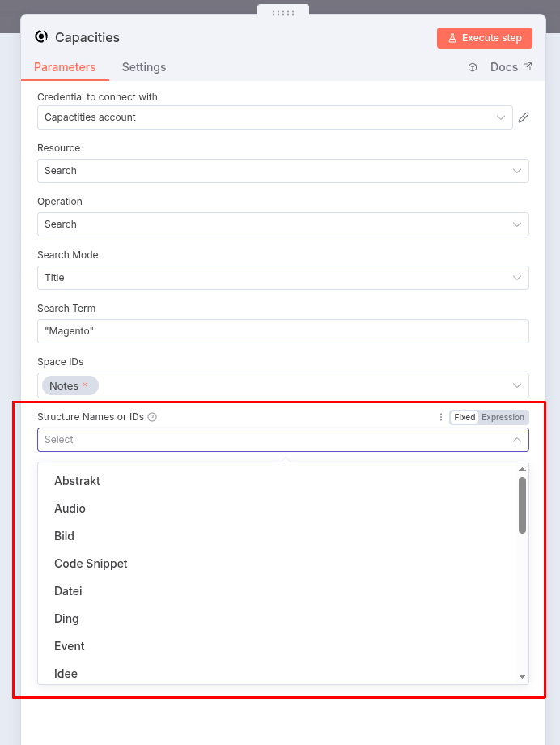This screenshot has width=560, height=745.
Task: Open the three-dot options for Structure Names
Action: [x=441, y=417]
